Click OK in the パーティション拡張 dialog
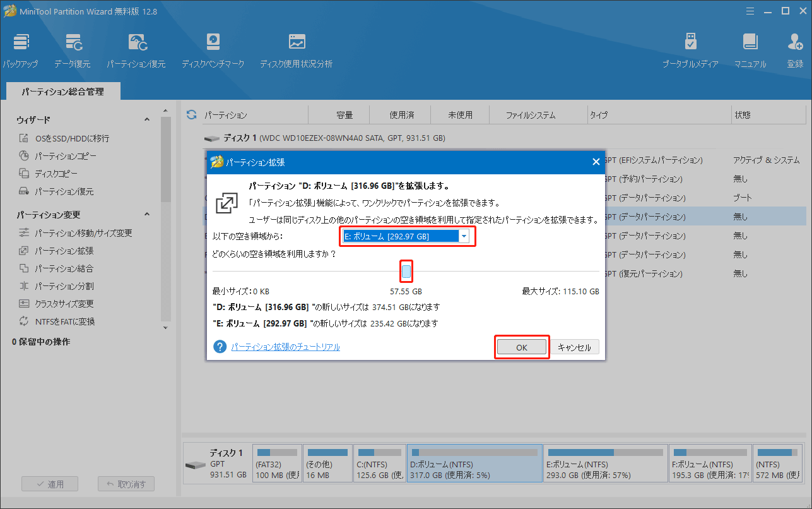 (x=522, y=347)
